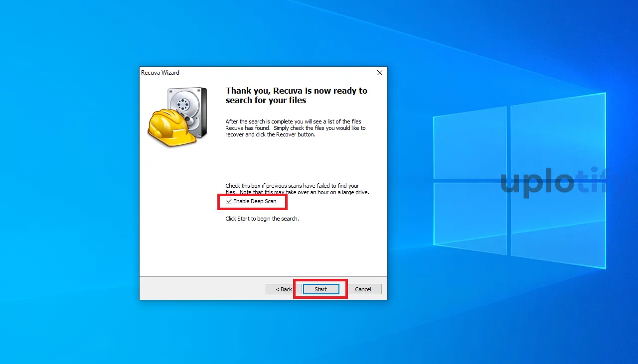Go back with the Back button

point(283,289)
